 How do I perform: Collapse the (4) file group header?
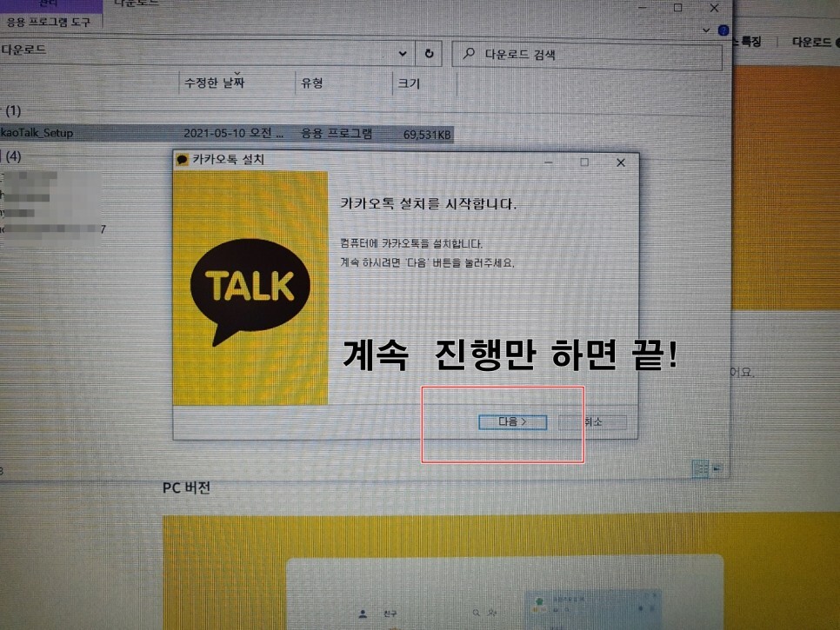[x=13, y=156]
